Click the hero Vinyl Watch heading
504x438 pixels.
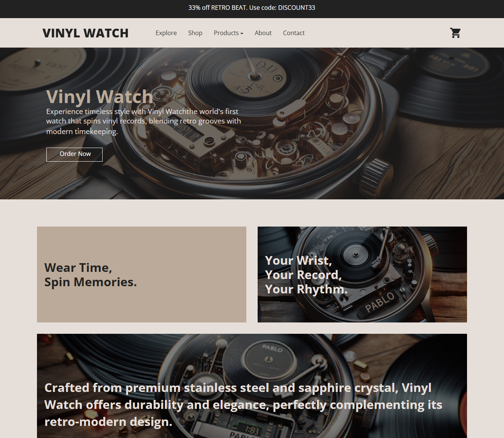tap(100, 97)
